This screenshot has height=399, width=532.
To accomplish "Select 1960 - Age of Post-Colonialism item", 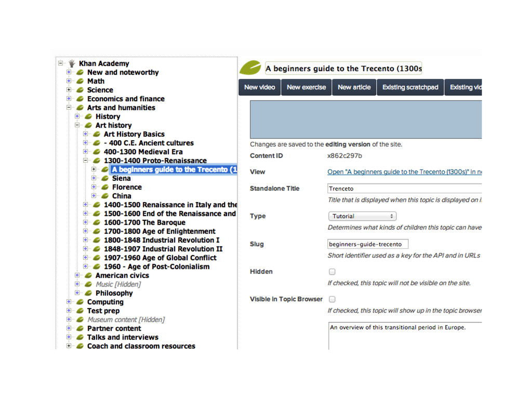I will [x=157, y=267].
